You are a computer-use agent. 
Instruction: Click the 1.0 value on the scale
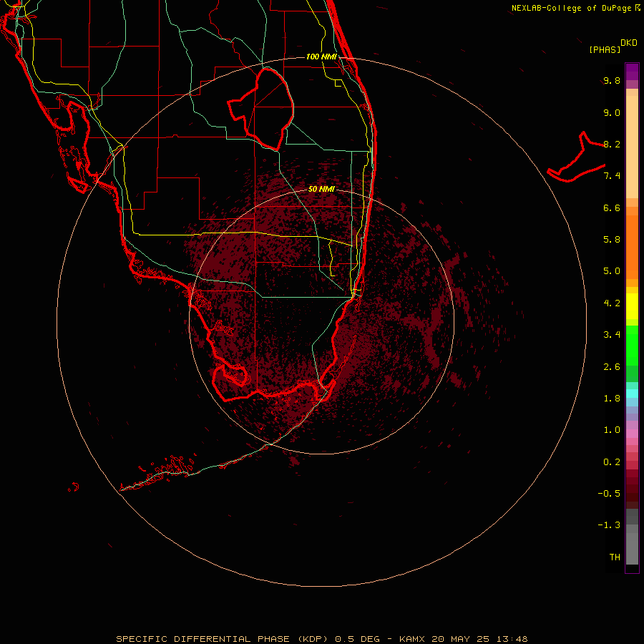point(612,430)
